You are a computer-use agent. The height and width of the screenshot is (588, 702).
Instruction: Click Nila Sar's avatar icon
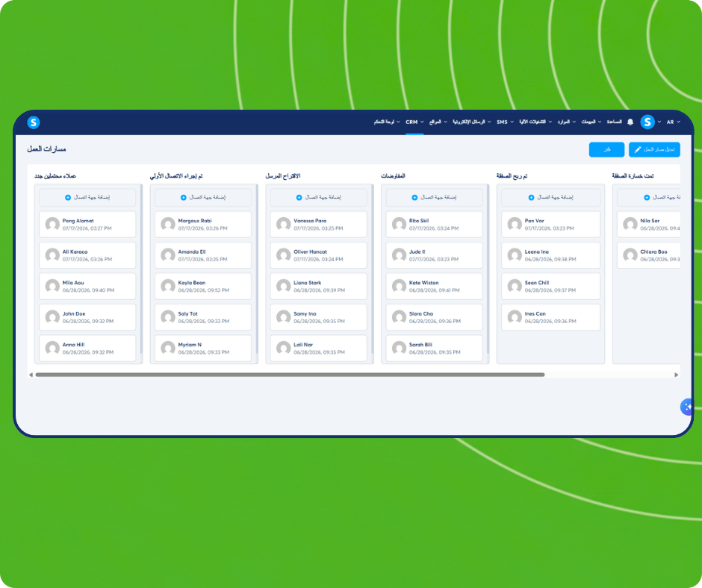[x=630, y=224]
